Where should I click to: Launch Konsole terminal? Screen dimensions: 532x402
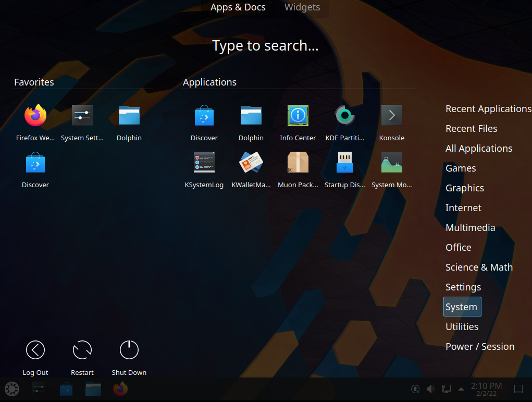391,116
